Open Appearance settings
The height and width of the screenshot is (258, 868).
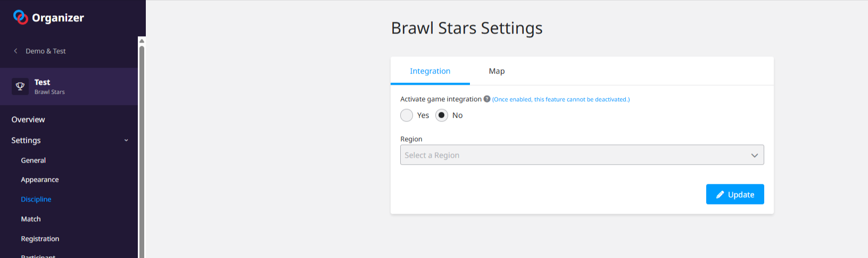pyautogui.click(x=40, y=180)
